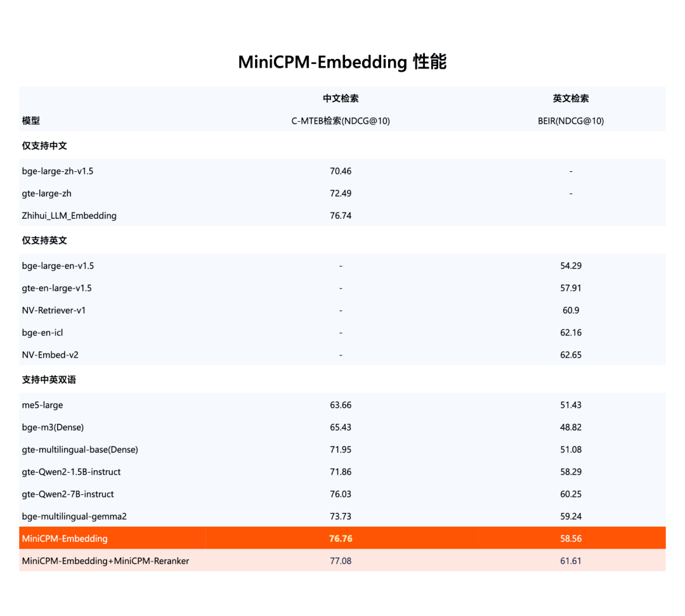Click the 60.9 score
Screen dimensions: 685x616
571,310
